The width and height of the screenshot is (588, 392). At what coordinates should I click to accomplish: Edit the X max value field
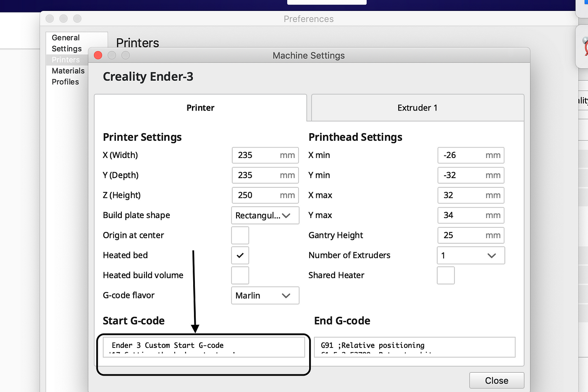[x=471, y=195]
